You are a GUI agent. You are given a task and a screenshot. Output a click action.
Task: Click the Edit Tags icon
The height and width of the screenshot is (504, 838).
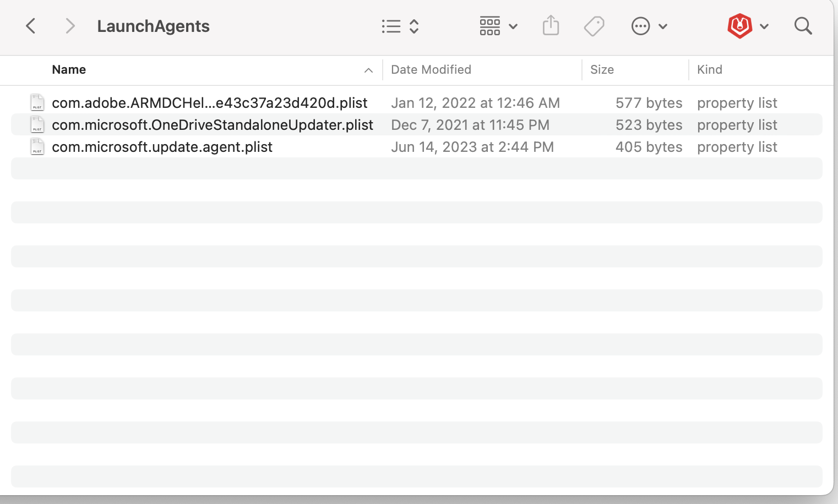[594, 26]
